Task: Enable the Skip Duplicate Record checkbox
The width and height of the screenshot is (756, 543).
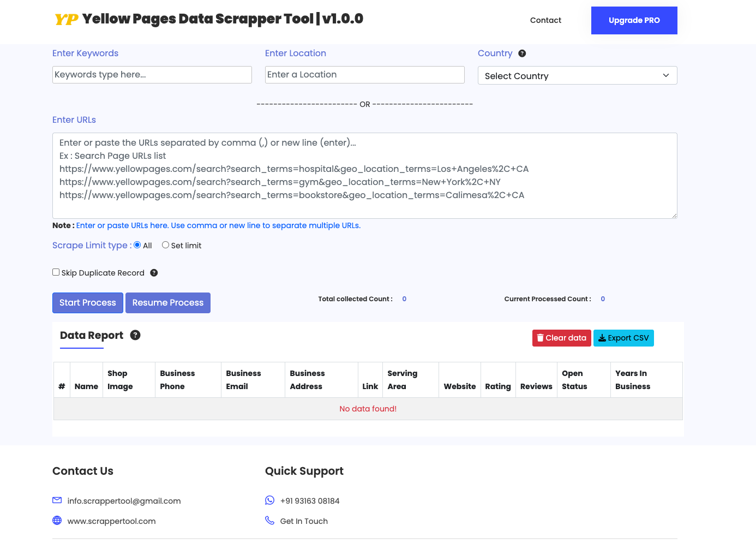Action: coord(56,271)
